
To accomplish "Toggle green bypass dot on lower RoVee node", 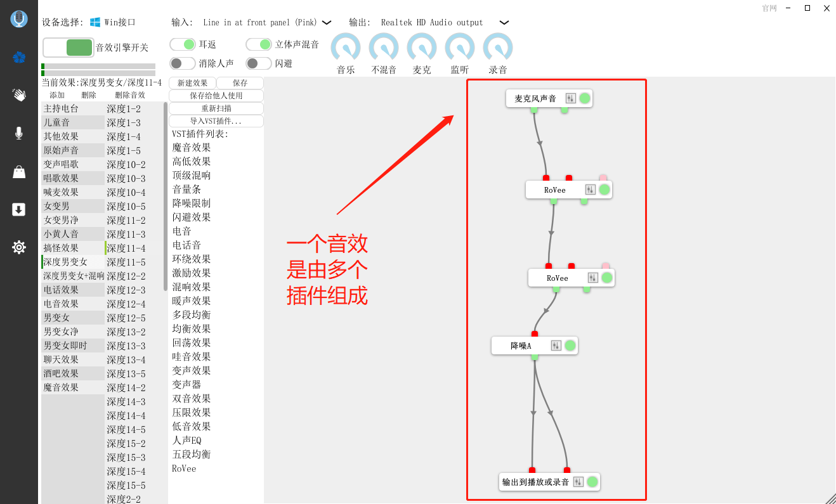I will (x=607, y=278).
